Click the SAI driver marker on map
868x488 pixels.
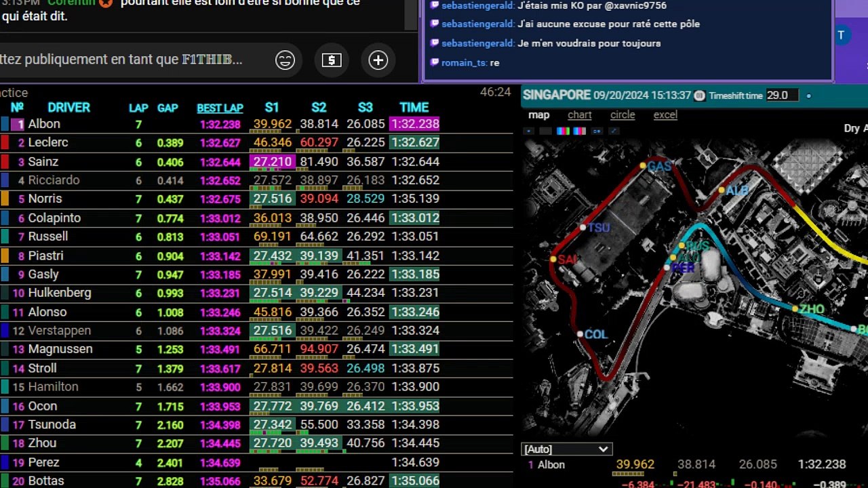pyautogui.click(x=553, y=259)
